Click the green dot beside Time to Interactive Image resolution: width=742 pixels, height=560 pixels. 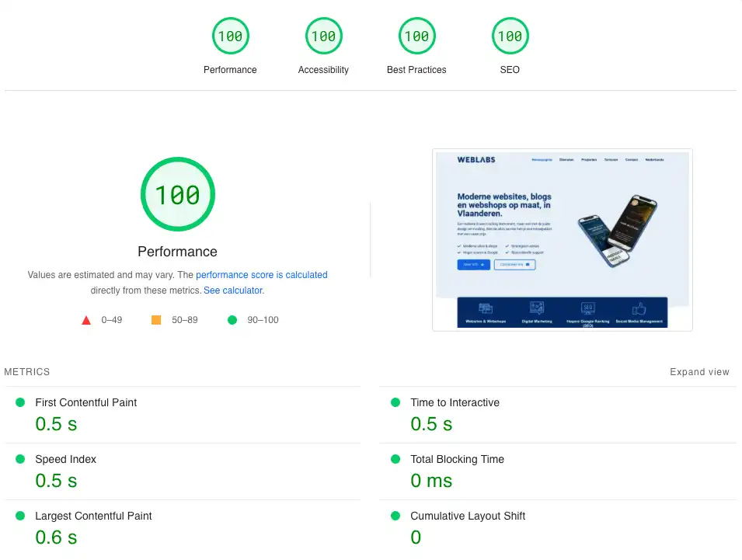(395, 402)
